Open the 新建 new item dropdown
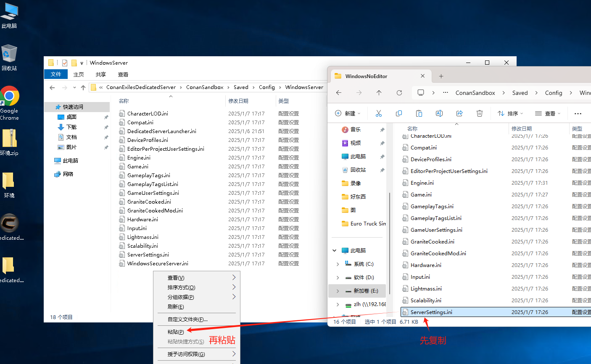Screen dimensions: 591x364 coord(348,113)
